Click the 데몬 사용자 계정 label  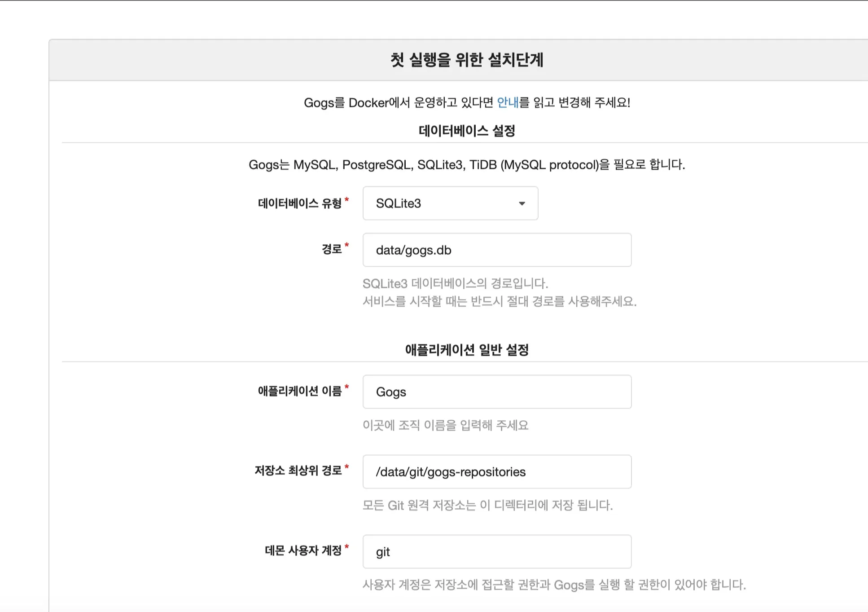click(303, 550)
